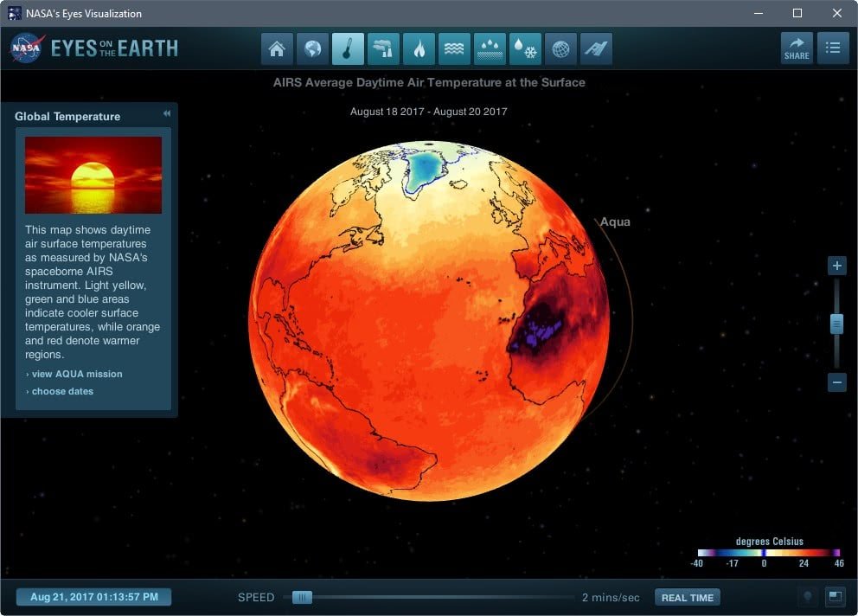Image resolution: width=858 pixels, height=616 pixels.
Task: Select the thermometer Global Temperature icon
Action: 348,48
